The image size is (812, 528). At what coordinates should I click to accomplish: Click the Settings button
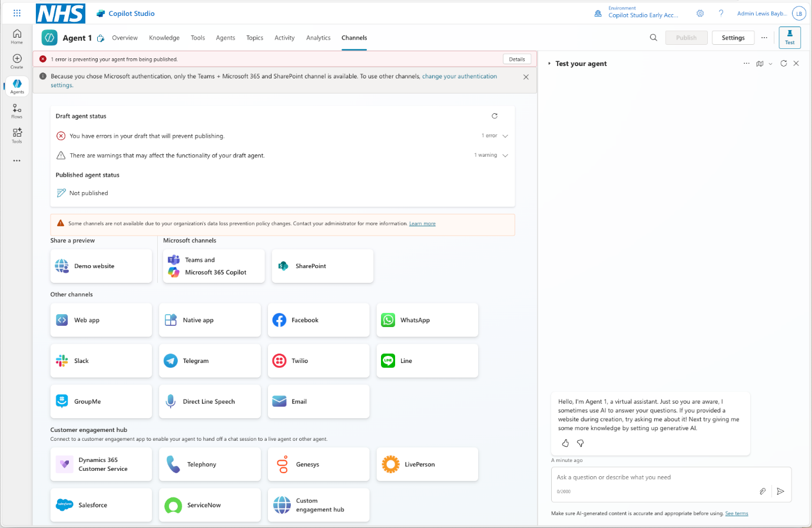tap(733, 38)
